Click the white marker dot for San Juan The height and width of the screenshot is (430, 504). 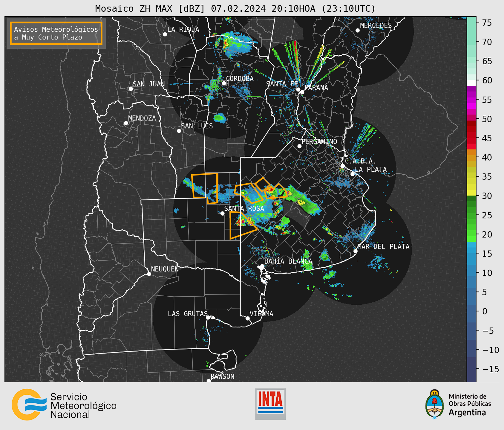pos(131,89)
